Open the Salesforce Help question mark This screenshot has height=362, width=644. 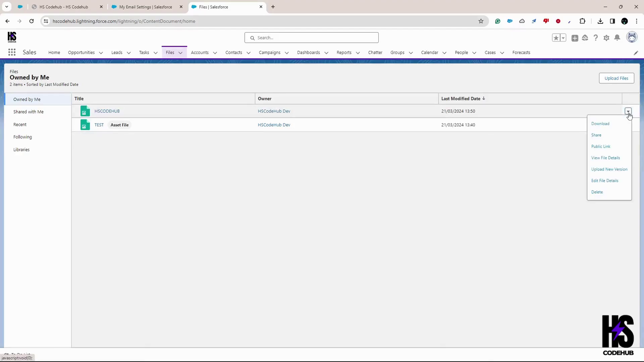(x=596, y=38)
